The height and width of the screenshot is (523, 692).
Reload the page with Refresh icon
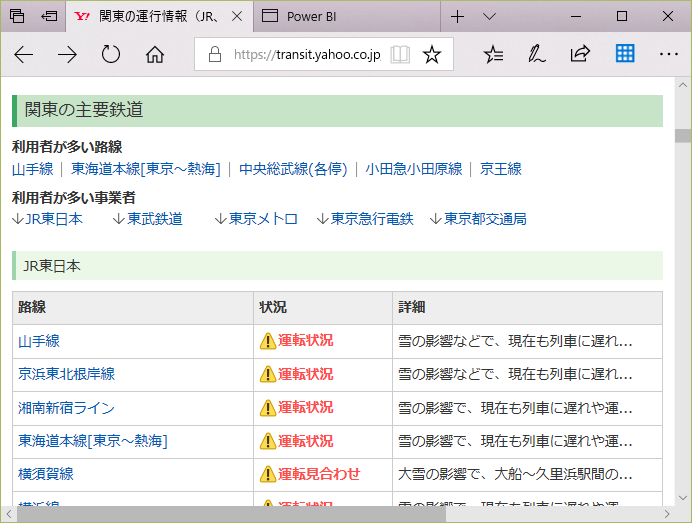coord(110,55)
